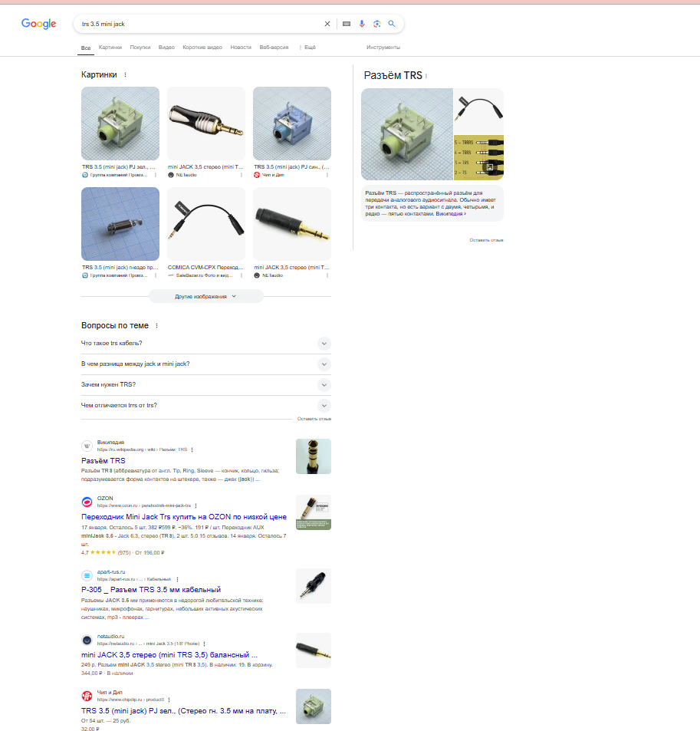Open mini JACK 3,5 стерео балансный link
Screen dimensions: 700x731
click(169, 655)
